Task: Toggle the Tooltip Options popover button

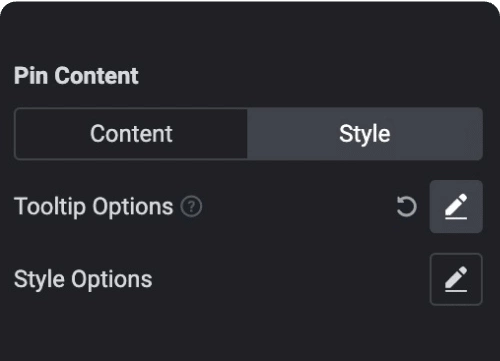Action: point(456,207)
